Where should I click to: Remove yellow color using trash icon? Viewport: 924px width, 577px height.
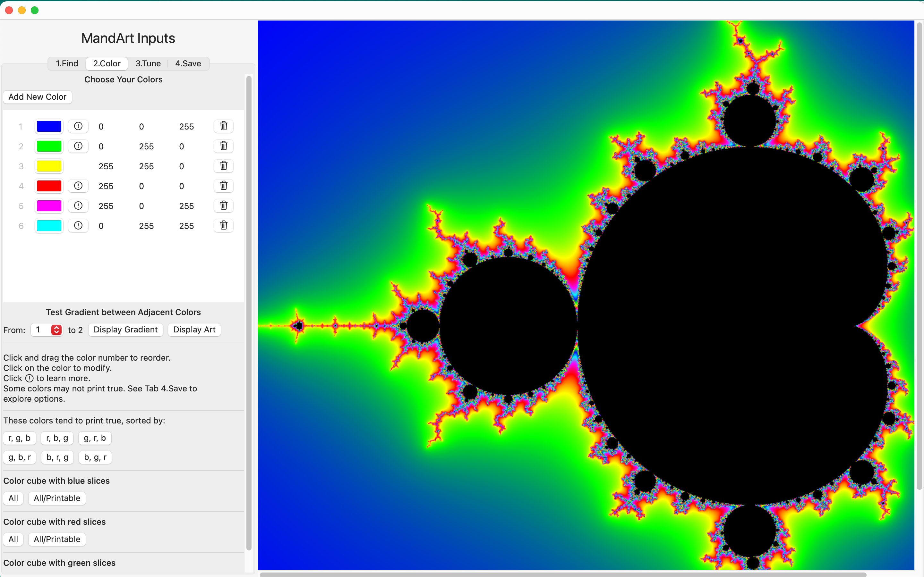[223, 166]
